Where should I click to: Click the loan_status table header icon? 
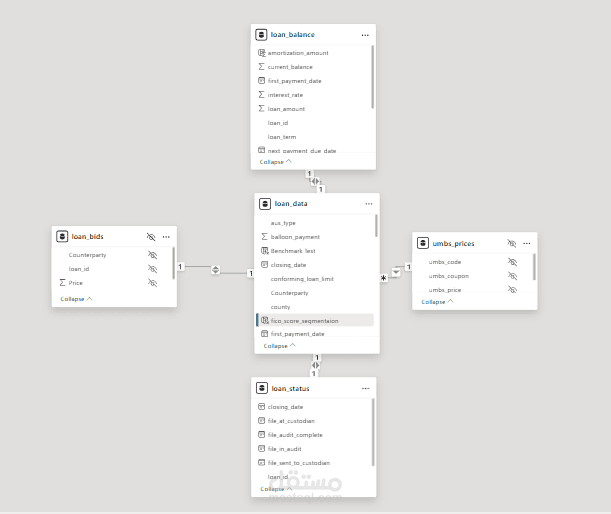(262, 388)
